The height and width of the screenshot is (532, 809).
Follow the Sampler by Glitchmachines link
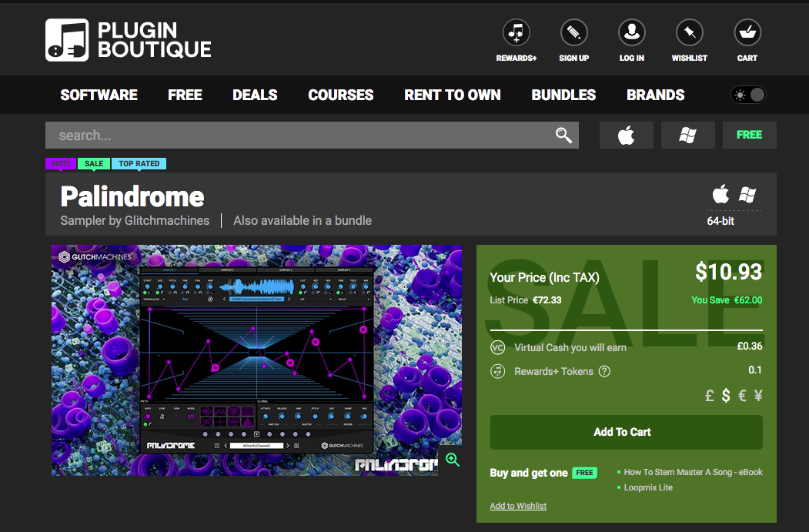(x=135, y=220)
